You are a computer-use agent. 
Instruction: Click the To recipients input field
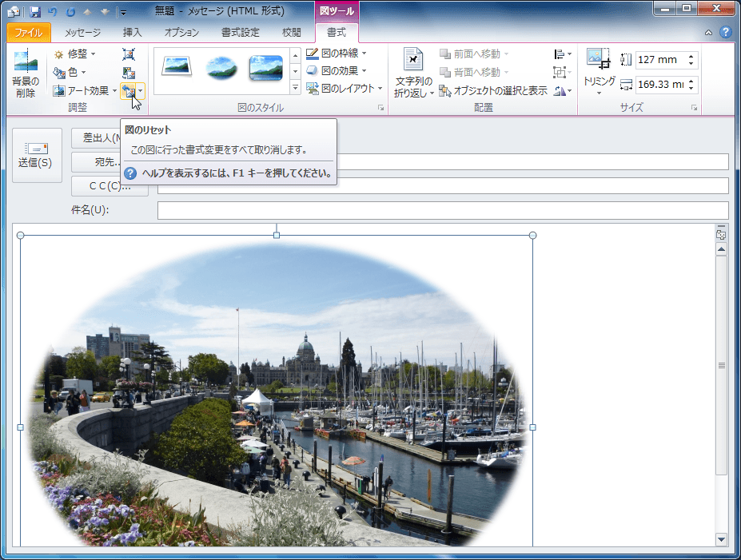(533, 162)
